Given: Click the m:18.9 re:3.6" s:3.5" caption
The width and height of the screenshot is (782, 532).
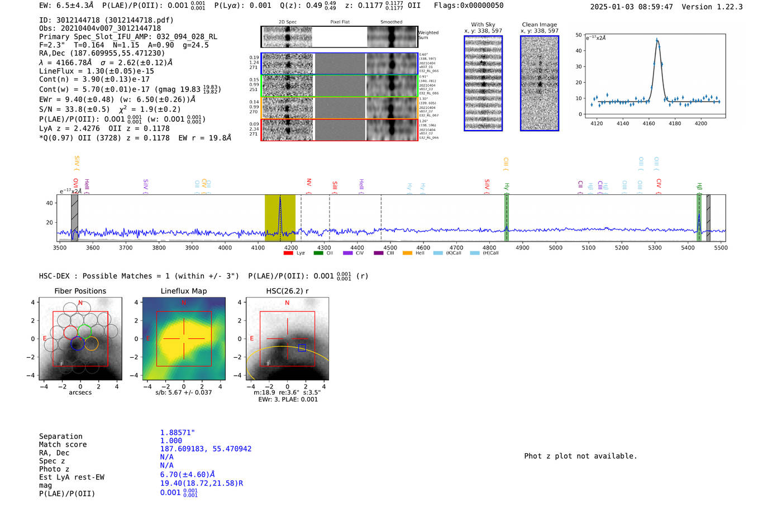Looking at the screenshot, I should [287, 392].
